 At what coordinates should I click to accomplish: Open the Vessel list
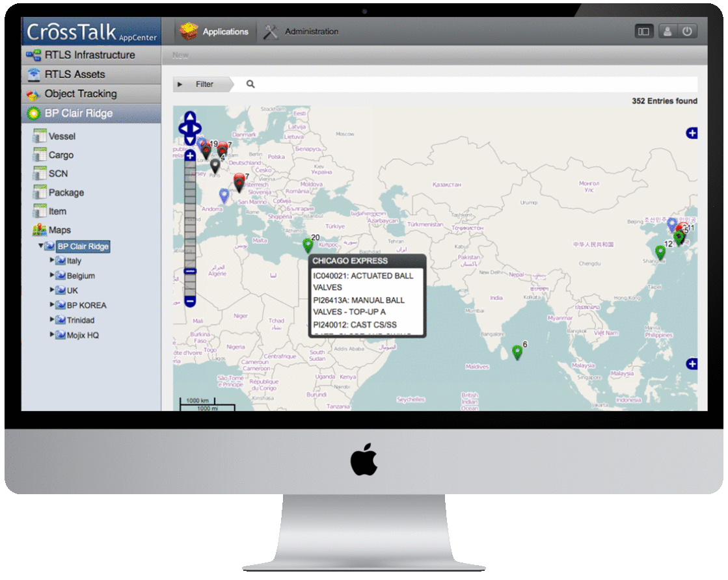click(x=62, y=137)
